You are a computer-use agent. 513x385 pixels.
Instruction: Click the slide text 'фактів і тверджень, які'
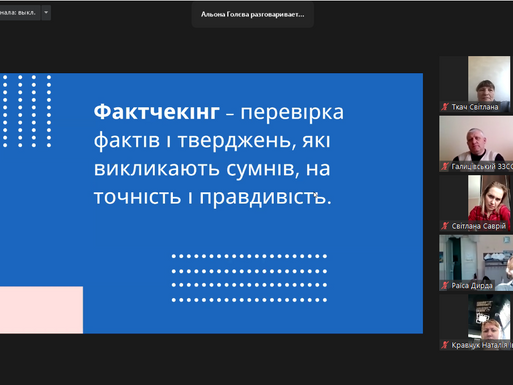(212, 141)
